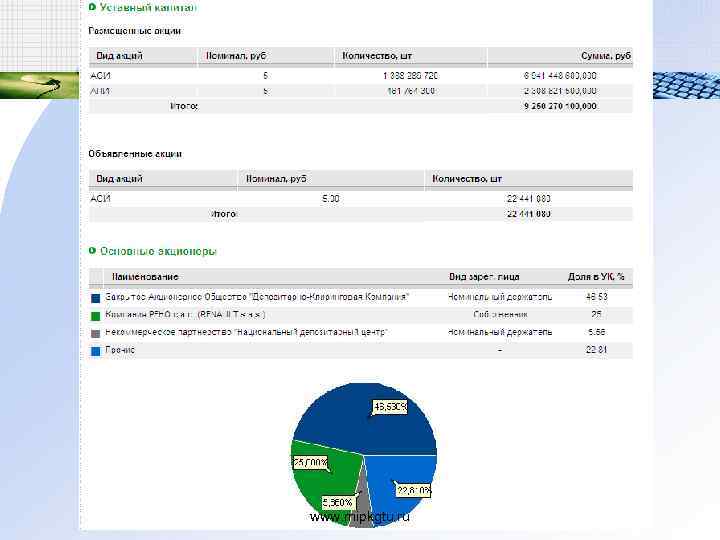Select the nominal value 5.00 in declared shares

coord(331,199)
